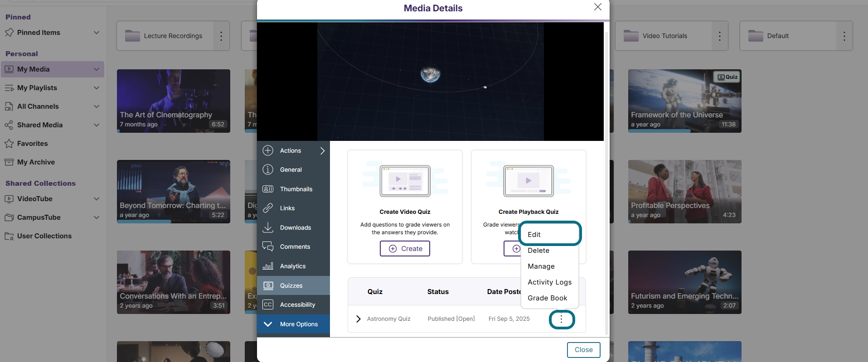
Task: Click the media preview of Earth
Action: [x=430, y=82]
